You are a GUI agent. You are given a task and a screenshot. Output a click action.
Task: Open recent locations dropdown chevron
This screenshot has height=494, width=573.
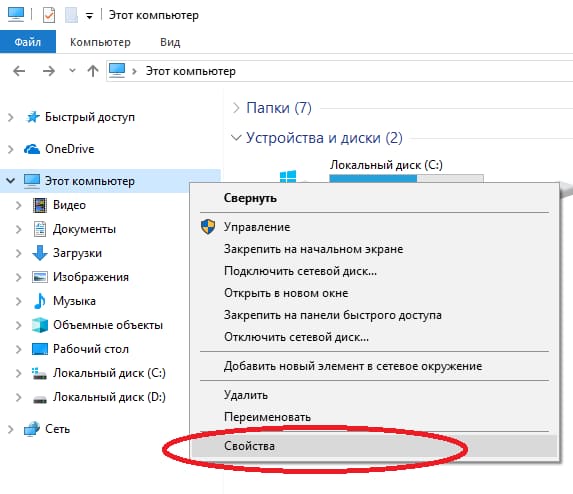pos(72,70)
